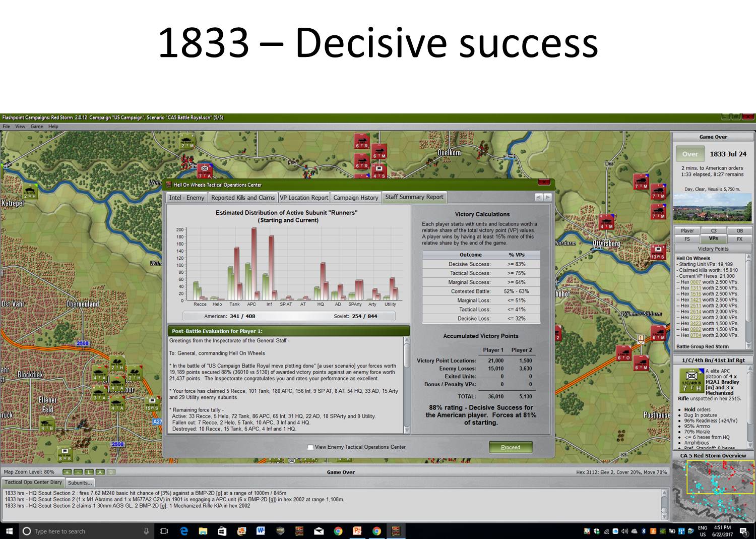
Task: Click the A map zoom button
Action: 100,472
